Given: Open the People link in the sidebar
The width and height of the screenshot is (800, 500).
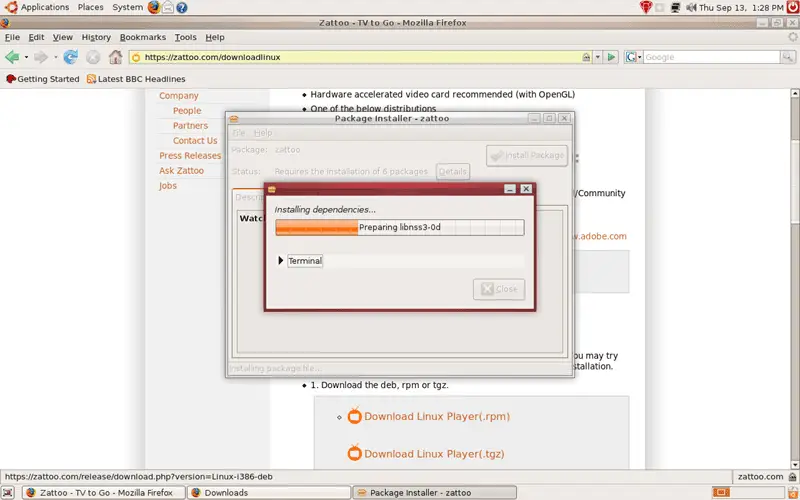Looking at the screenshot, I should (x=187, y=111).
